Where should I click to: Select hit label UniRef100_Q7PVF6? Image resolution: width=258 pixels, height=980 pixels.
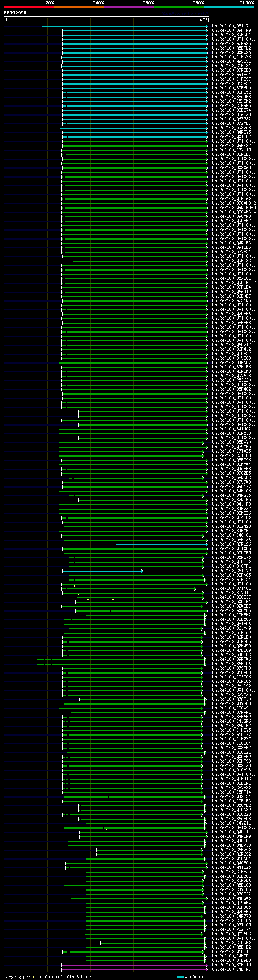pos(231,314)
